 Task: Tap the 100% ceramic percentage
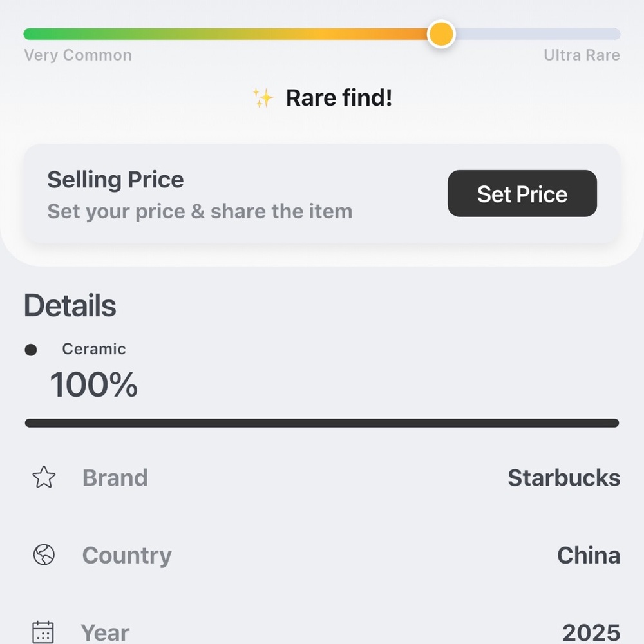click(93, 384)
